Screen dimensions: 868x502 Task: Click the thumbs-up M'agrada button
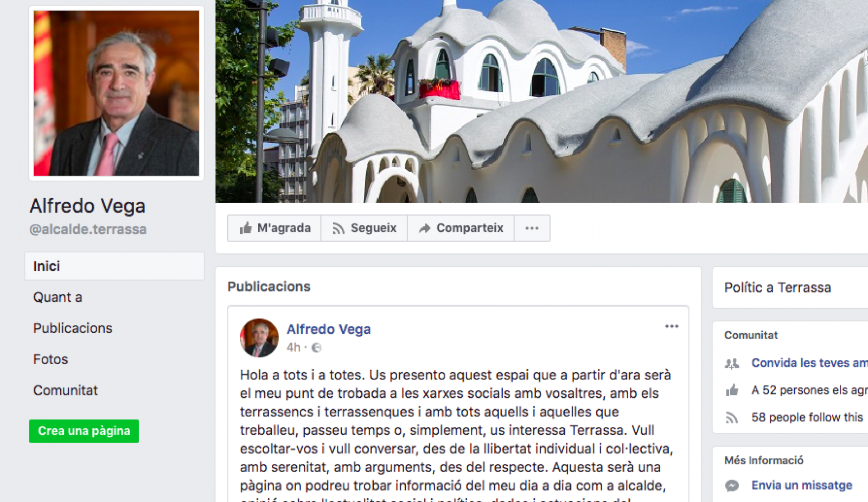click(x=275, y=228)
